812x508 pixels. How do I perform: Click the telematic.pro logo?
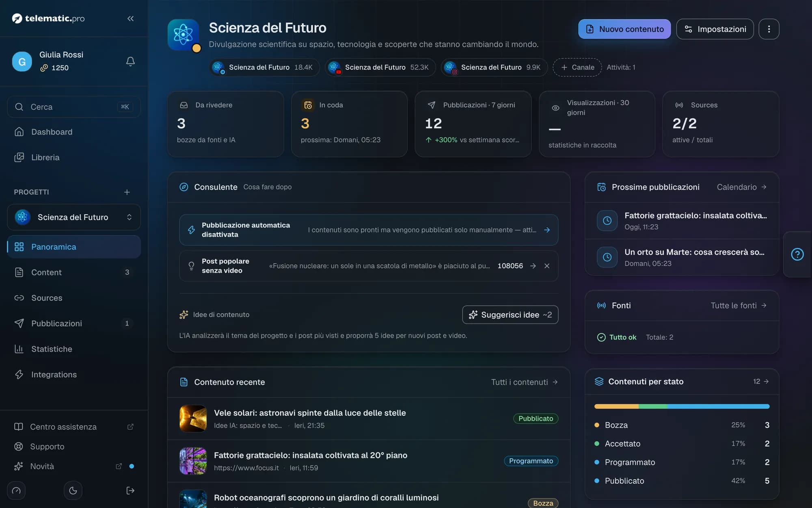tap(48, 18)
